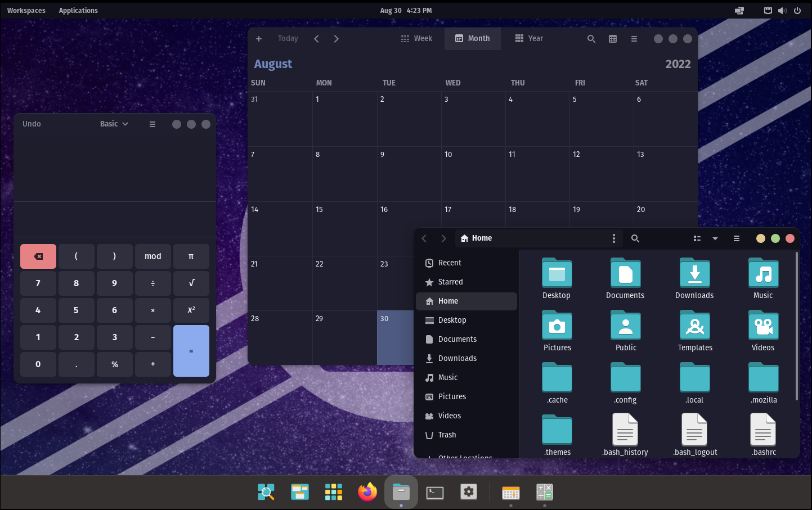Image resolution: width=812 pixels, height=510 pixels.
Task: Select Trash in the Files sidebar
Action: coord(447,435)
